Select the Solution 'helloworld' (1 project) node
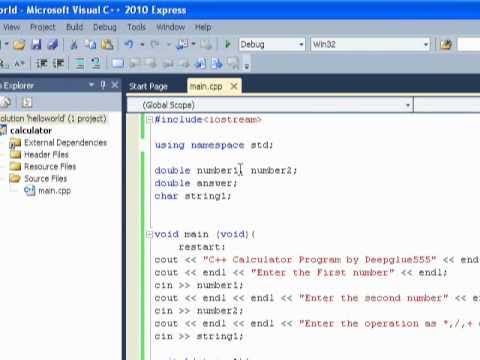This screenshot has width=480, height=360. (x=53, y=118)
